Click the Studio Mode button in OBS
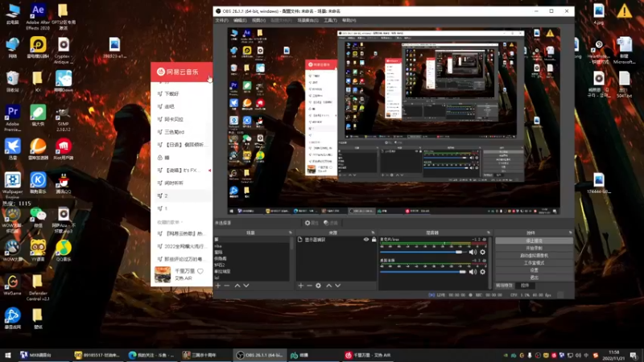 point(534,263)
